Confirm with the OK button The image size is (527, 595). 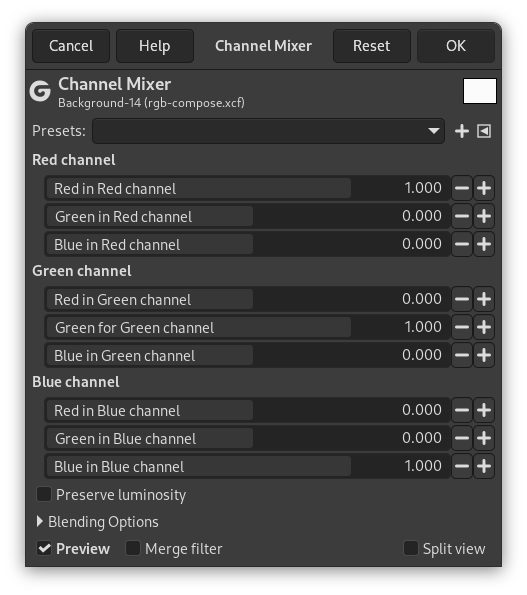pos(456,46)
